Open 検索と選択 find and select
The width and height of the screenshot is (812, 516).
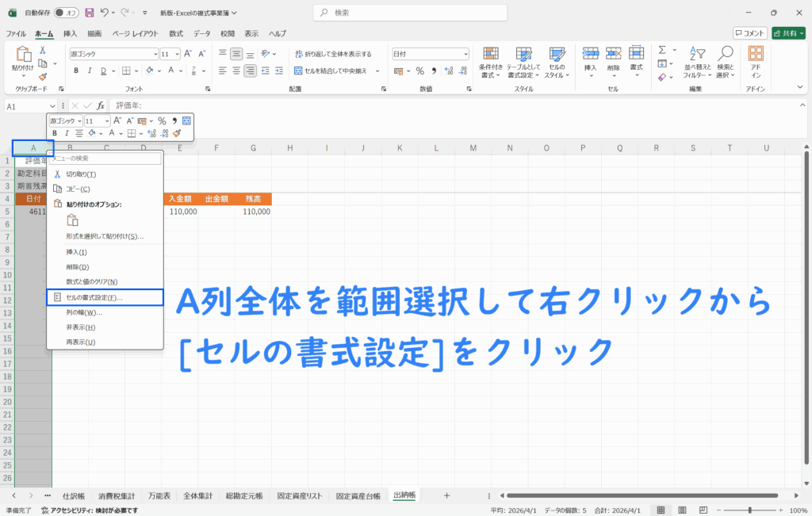tap(726, 61)
